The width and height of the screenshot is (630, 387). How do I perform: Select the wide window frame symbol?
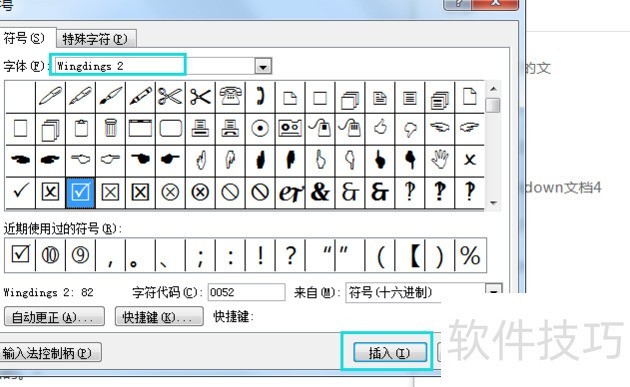(x=140, y=128)
